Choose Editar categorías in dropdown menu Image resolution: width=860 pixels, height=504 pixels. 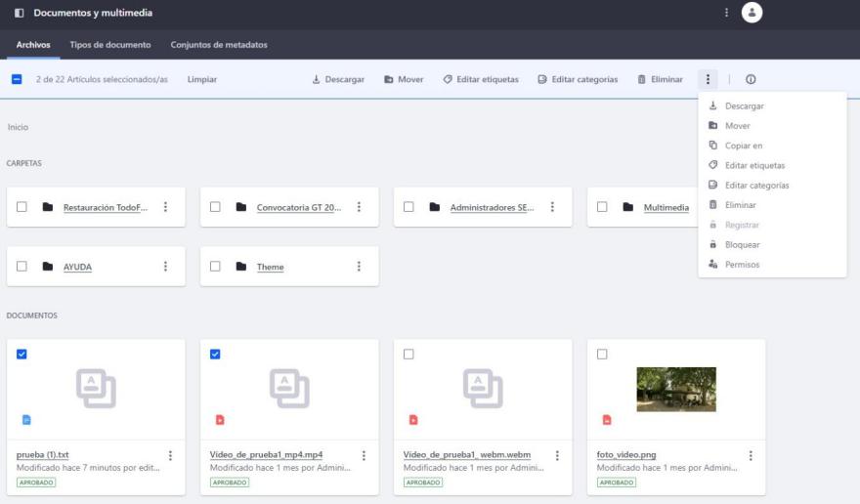point(772,186)
